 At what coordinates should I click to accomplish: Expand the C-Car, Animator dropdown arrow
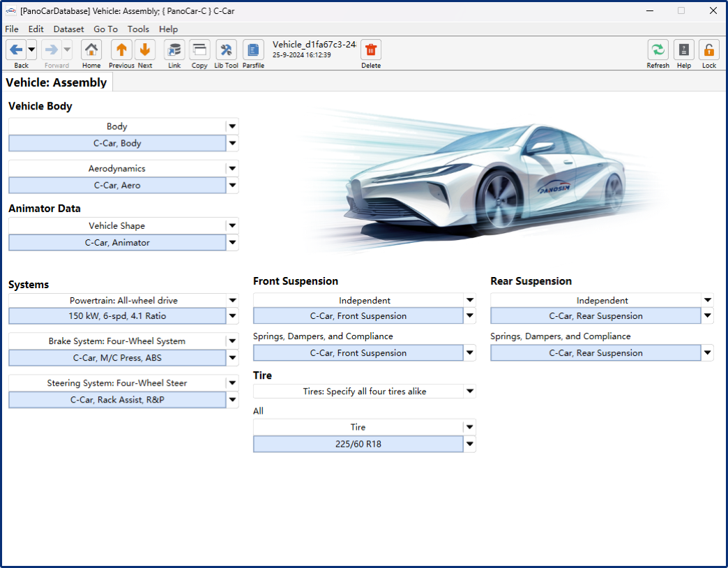coord(232,242)
